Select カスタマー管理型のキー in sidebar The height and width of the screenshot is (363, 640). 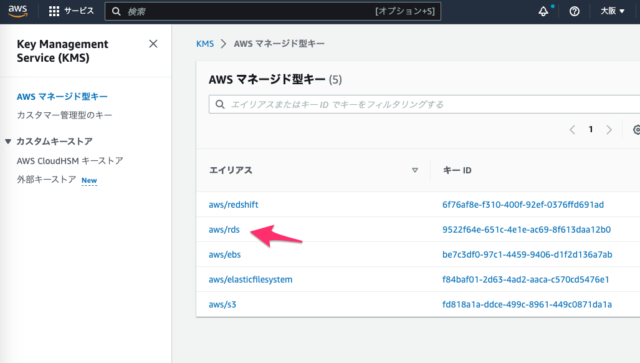(64, 115)
